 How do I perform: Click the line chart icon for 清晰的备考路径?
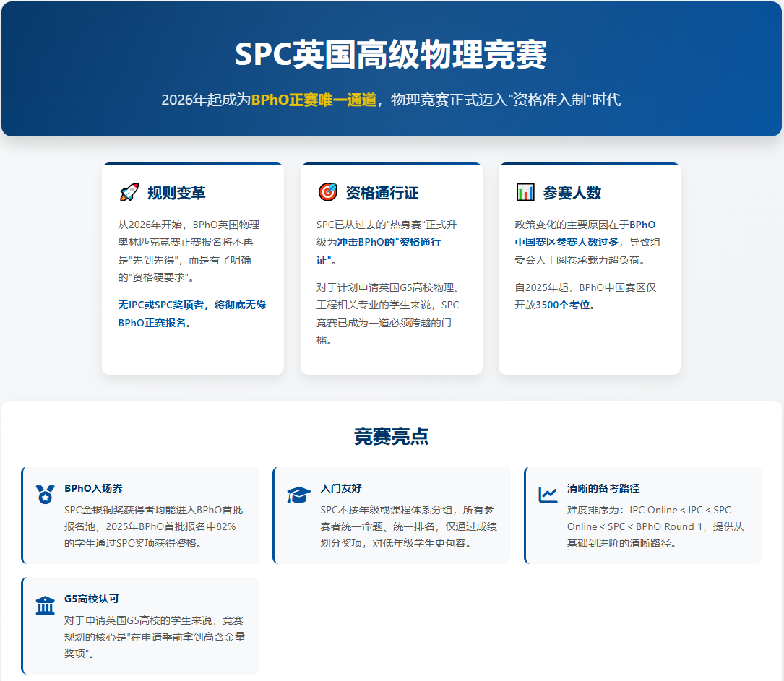pyautogui.click(x=548, y=495)
